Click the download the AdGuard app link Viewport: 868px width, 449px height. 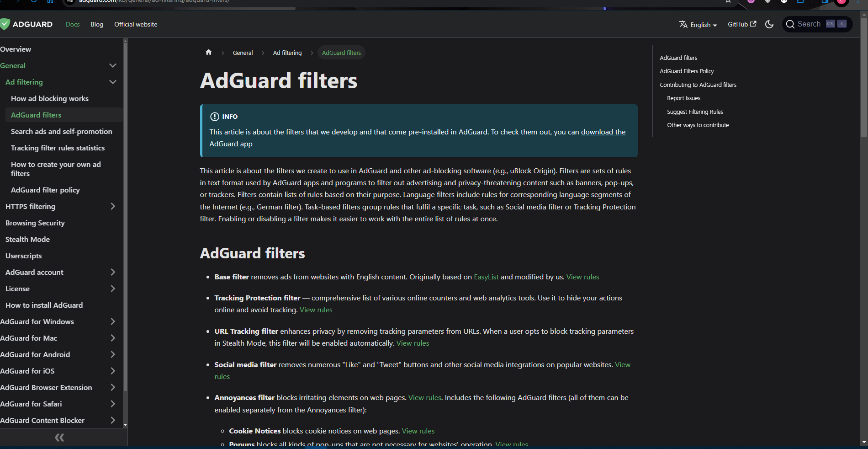(x=603, y=132)
